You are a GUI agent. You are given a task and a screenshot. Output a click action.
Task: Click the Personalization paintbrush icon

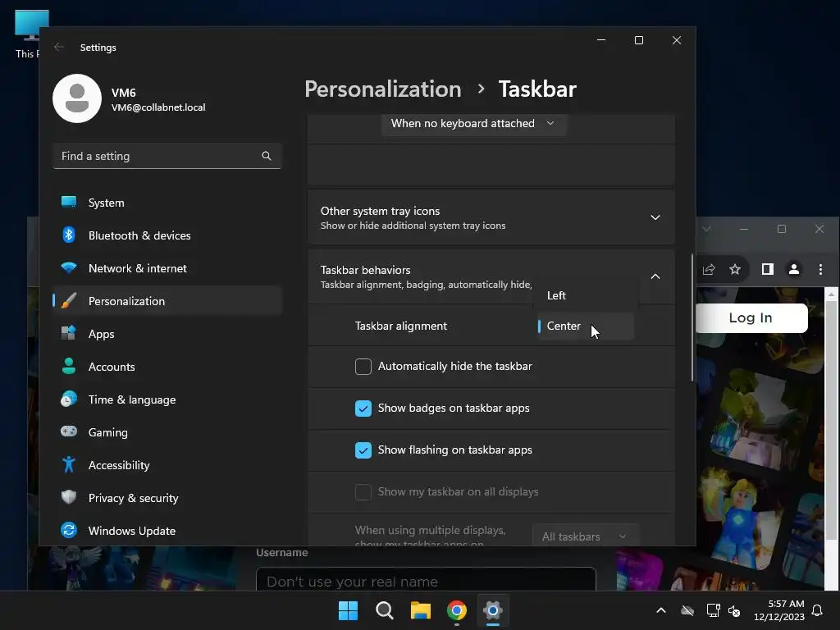pos(69,300)
